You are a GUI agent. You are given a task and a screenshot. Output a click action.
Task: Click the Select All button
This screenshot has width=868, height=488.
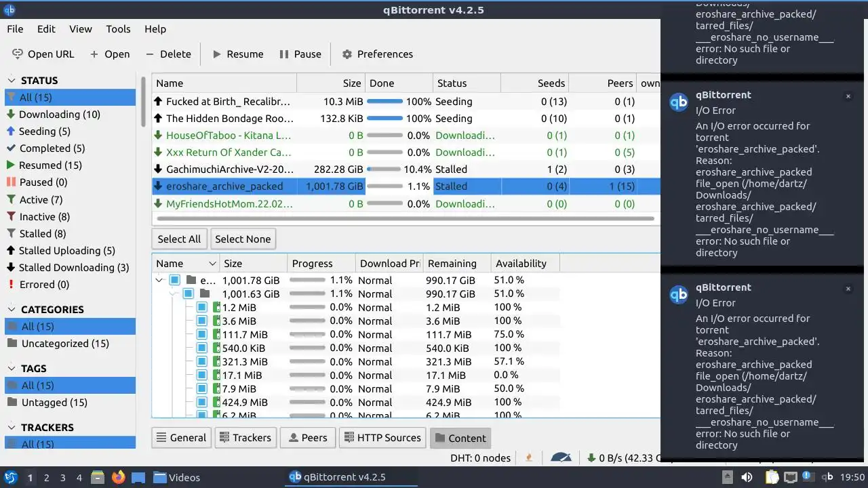179,239
